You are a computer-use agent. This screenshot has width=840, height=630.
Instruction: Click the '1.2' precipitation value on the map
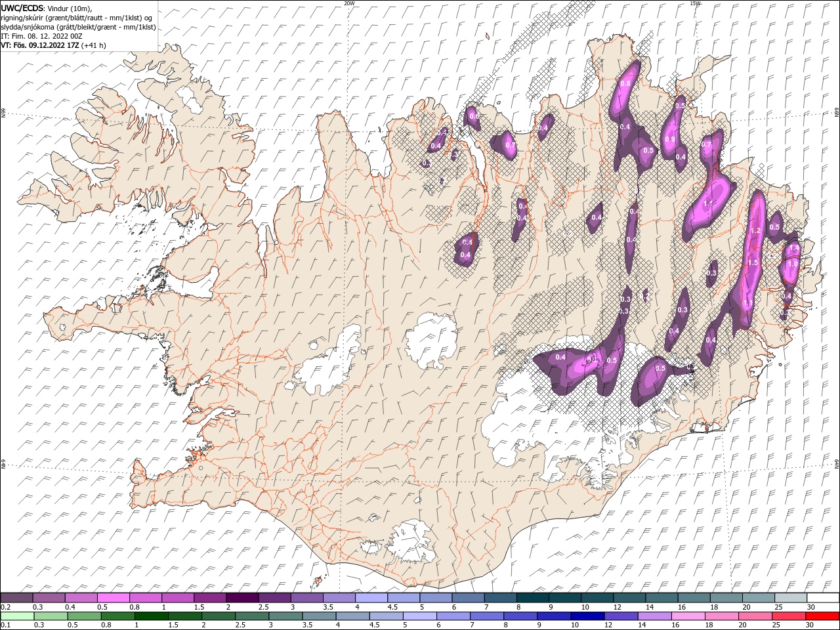coord(755,231)
